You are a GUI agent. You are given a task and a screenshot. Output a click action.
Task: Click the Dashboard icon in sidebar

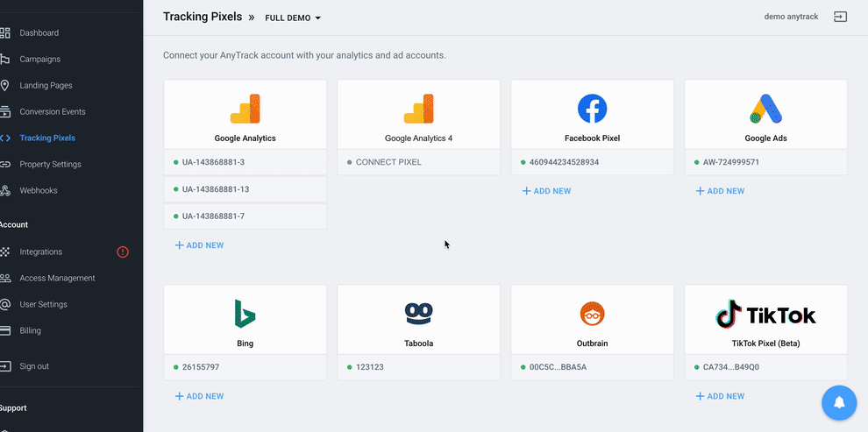tap(5, 33)
